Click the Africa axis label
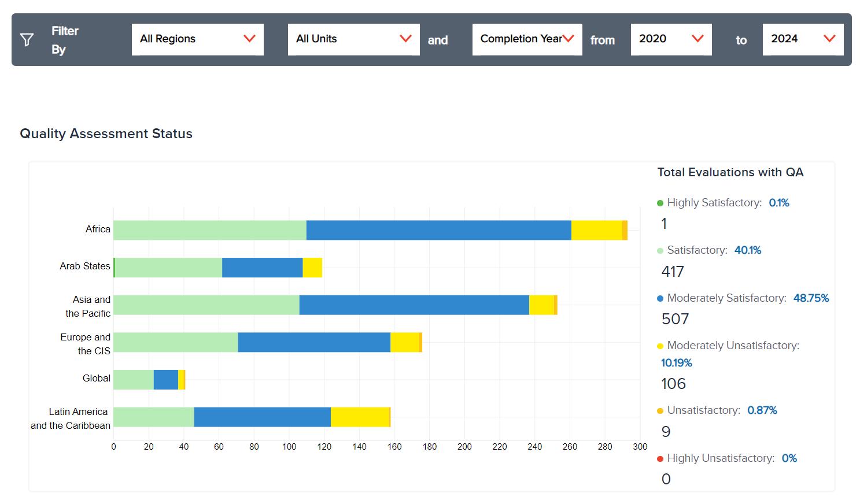Viewport: 860px width, 504px height. [x=98, y=229]
